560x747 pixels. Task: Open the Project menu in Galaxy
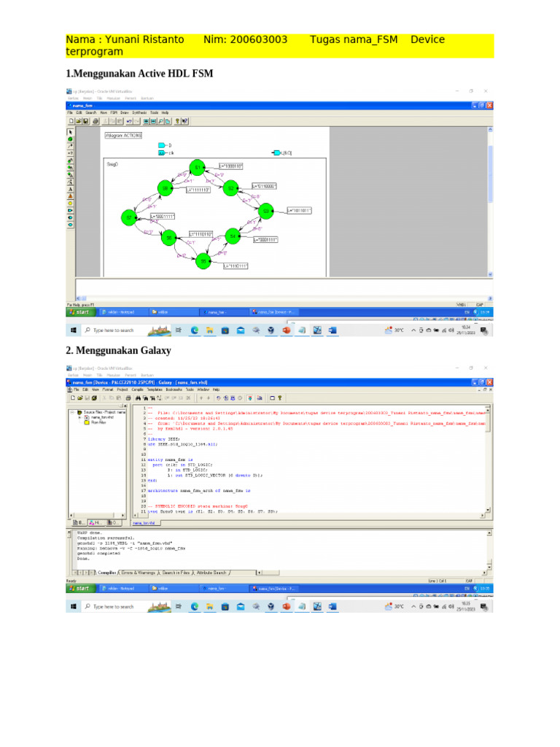click(x=122, y=390)
